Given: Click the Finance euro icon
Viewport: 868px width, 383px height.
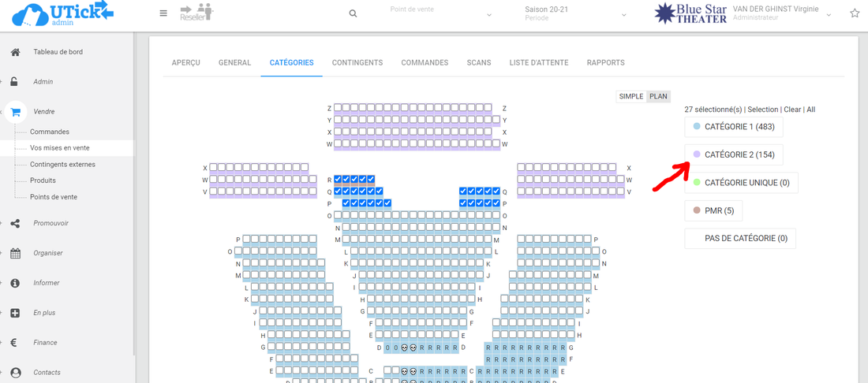Looking at the screenshot, I should [x=15, y=343].
